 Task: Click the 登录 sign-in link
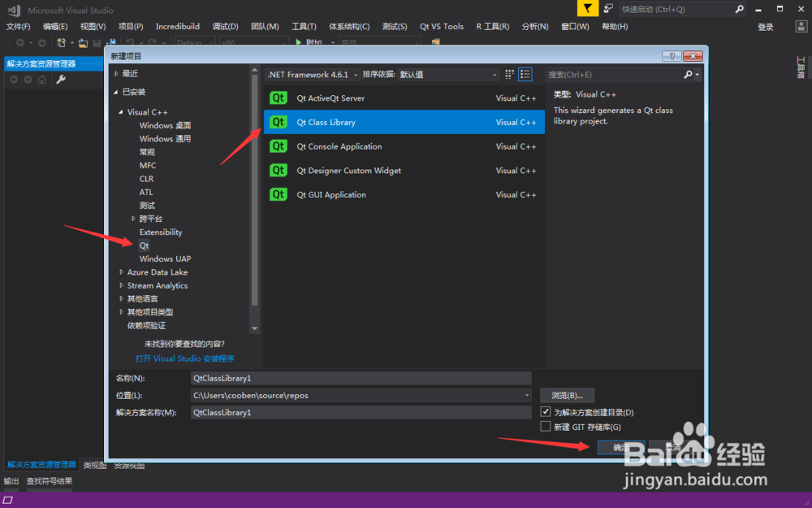tap(766, 27)
